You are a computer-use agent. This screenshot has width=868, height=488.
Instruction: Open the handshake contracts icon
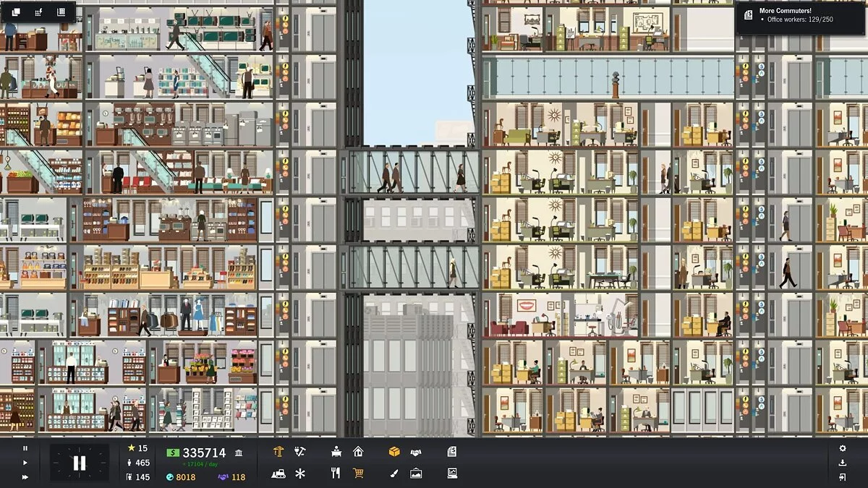click(x=416, y=452)
